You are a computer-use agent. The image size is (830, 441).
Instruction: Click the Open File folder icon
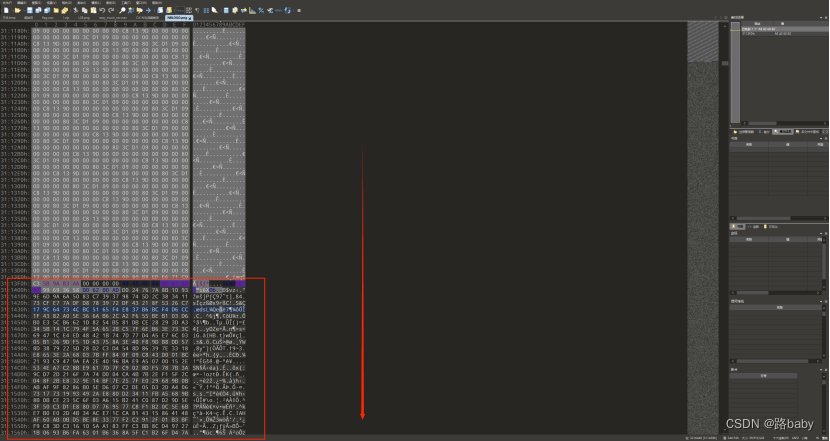click(18, 10)
